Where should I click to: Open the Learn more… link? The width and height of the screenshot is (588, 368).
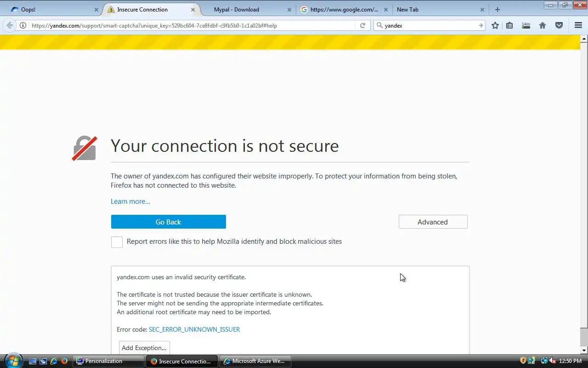coord(130,201)
